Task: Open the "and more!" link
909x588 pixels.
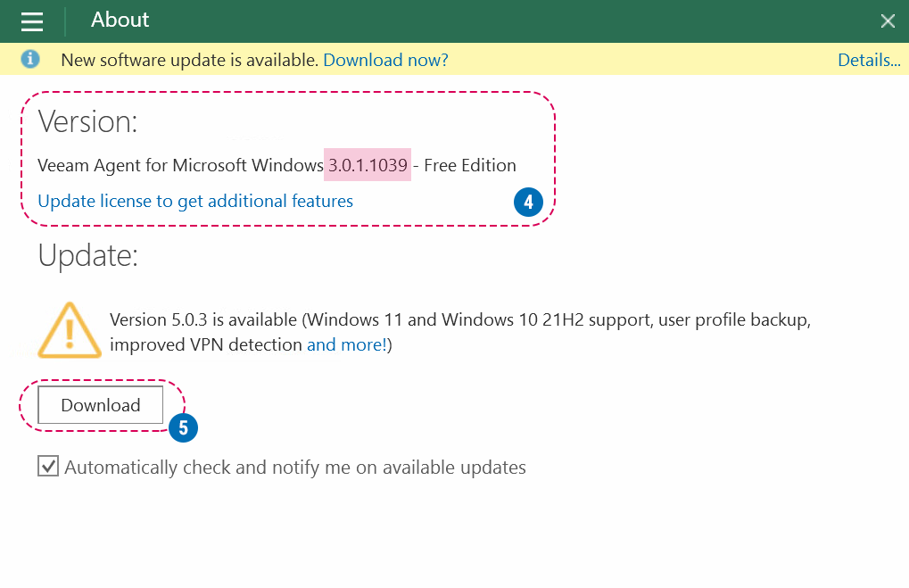Action: click(x=346, y=344)
